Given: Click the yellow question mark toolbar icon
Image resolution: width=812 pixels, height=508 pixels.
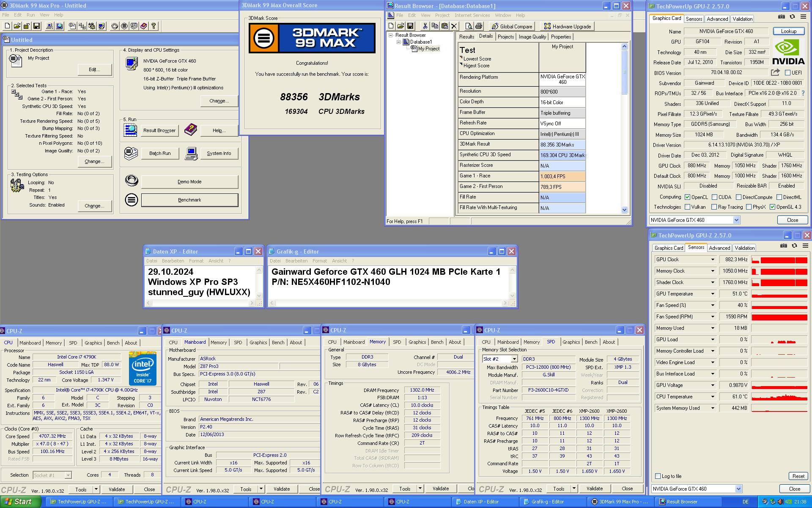Looking at the screenshot, I should point(154,26).
